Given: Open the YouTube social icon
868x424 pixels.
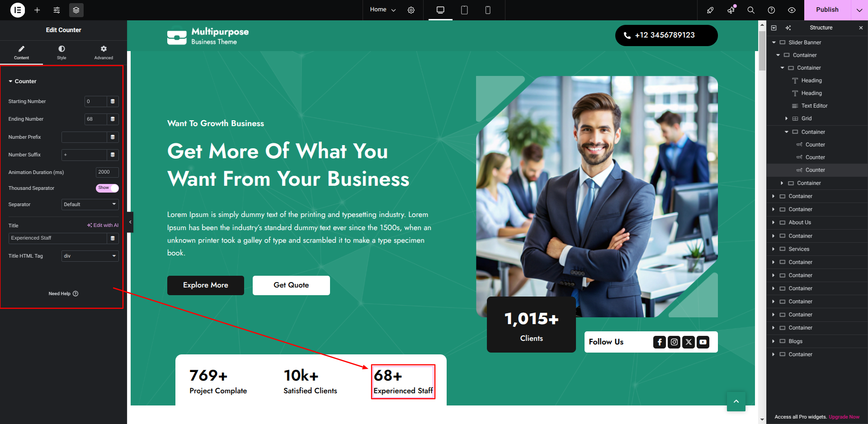Looking at the screenshot, I should (703, 342).
